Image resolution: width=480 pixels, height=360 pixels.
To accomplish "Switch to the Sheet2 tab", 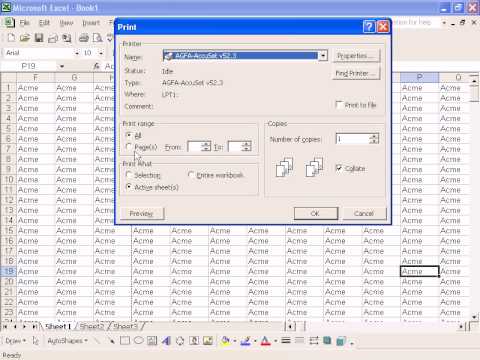I will [92, 326].
